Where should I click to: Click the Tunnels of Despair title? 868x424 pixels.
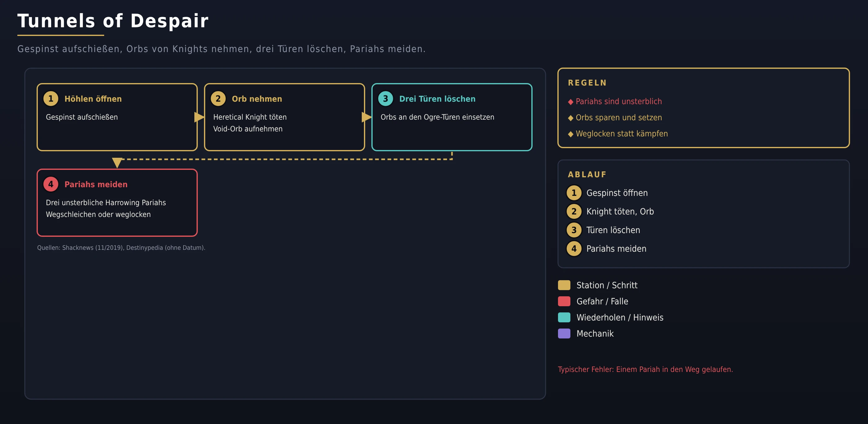click(x=113, y=21)
